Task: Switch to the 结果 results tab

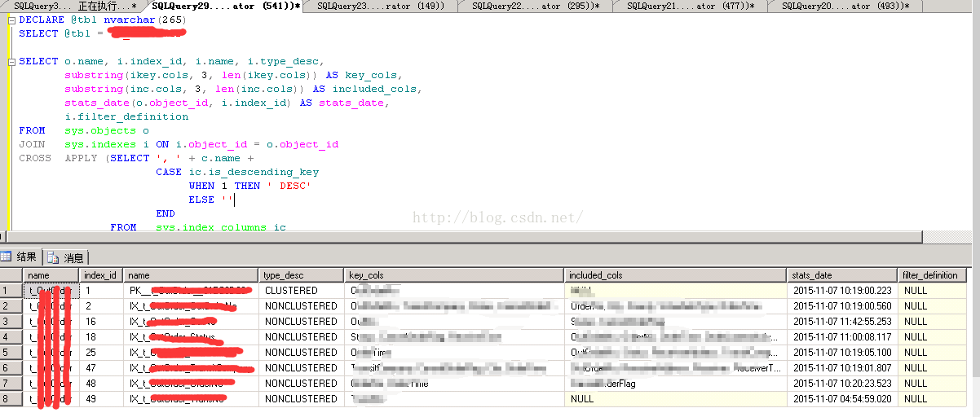Action: (21, 257)
